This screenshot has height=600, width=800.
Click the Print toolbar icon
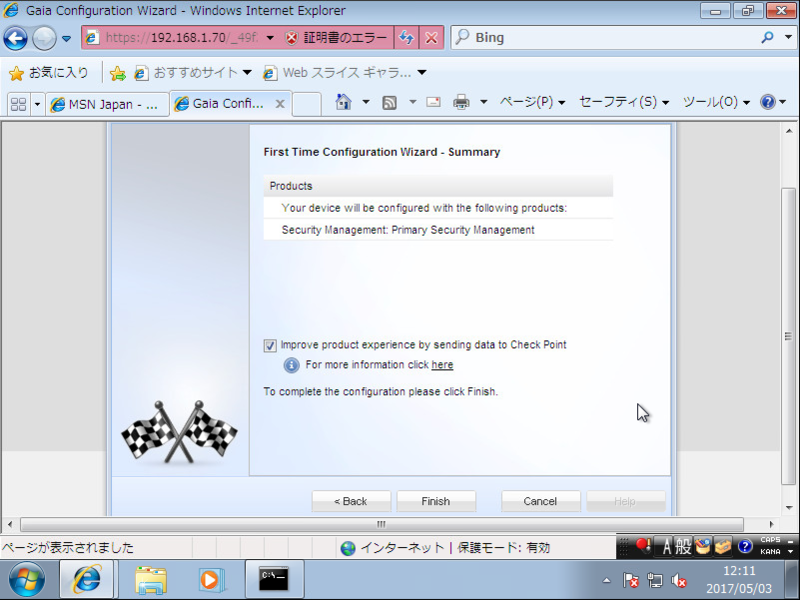pyautogui.click(x=461, y=102)
